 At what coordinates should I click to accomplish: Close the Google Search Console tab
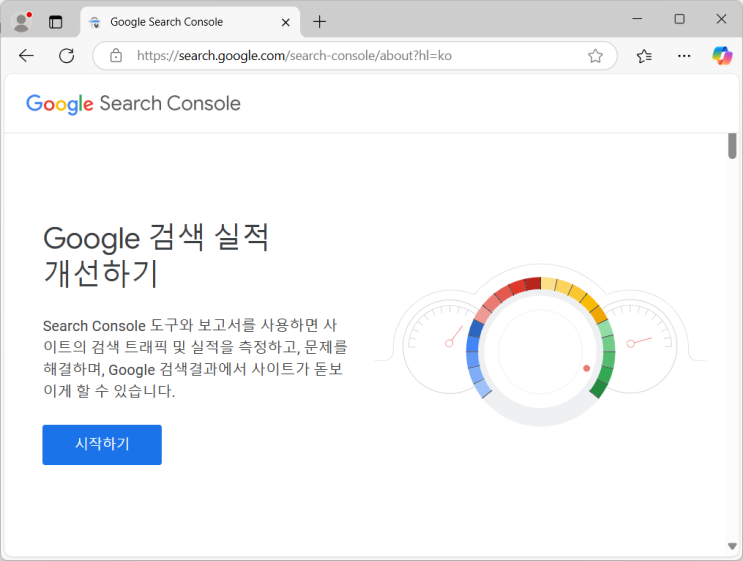point(285,22)
